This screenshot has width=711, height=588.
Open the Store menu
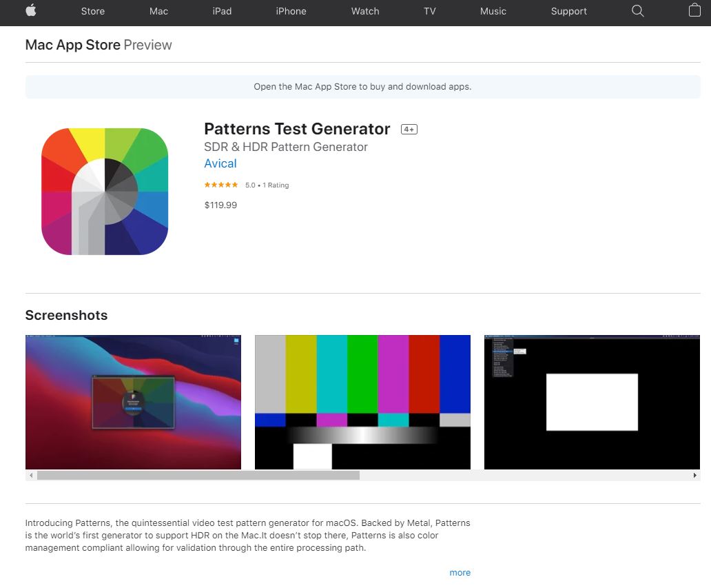click(93, 11)
